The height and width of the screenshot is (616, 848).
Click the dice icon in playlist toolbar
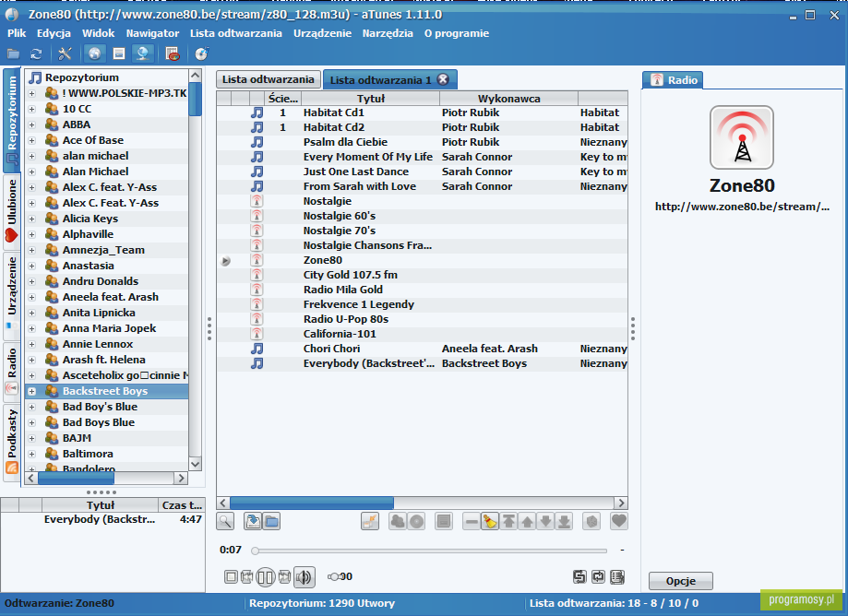click(591, 521)
